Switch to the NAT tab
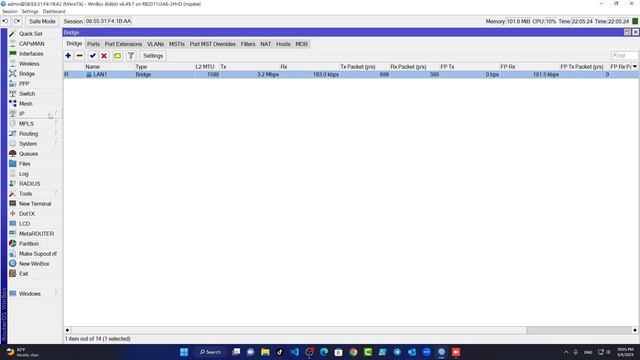640x360 pixels. 266,44
